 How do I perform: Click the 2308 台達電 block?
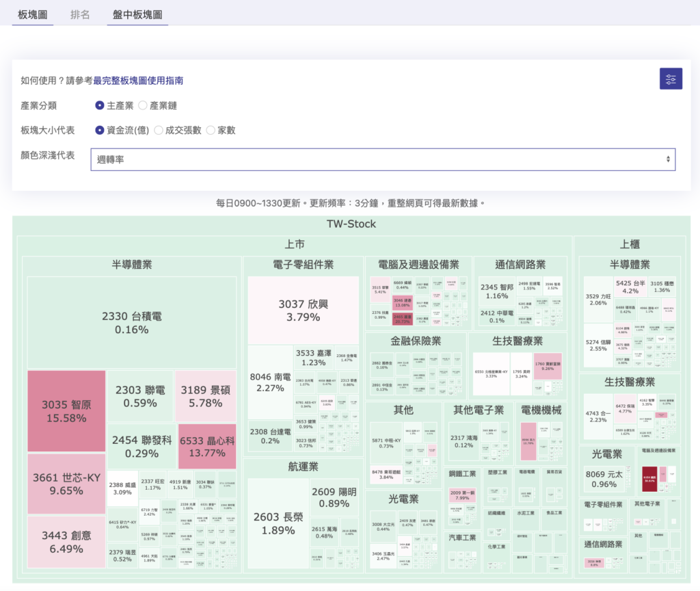coord(270,436)
